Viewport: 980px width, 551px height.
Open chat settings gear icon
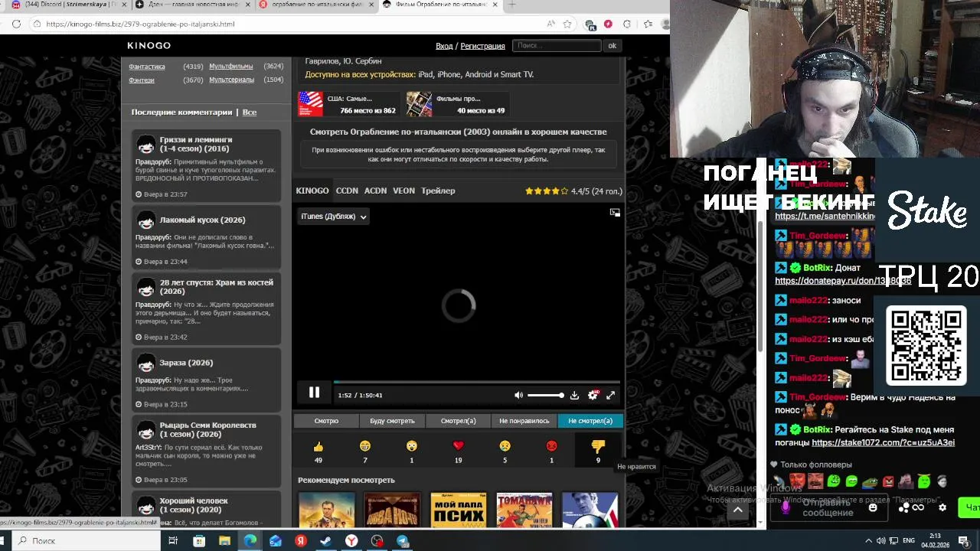[942, 507]
